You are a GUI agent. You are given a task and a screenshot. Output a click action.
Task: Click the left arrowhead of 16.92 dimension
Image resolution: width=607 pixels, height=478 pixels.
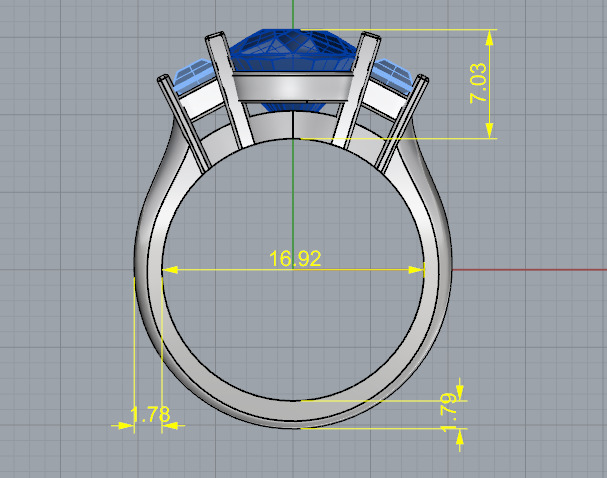[x=170, y=270]
